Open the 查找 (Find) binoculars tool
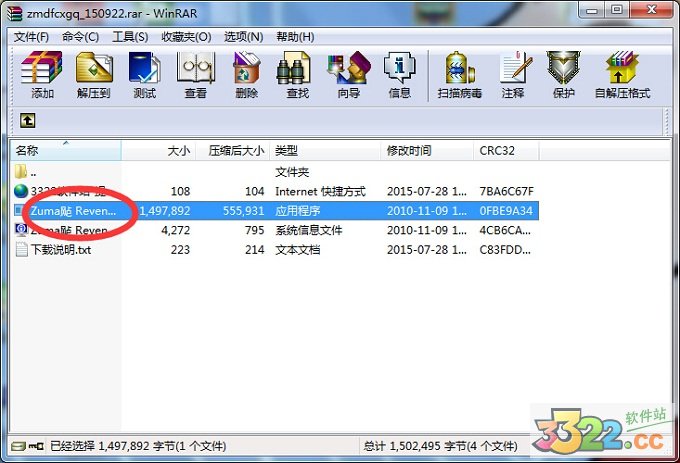Viewport: 680px width, 463px height. [298, 75]
